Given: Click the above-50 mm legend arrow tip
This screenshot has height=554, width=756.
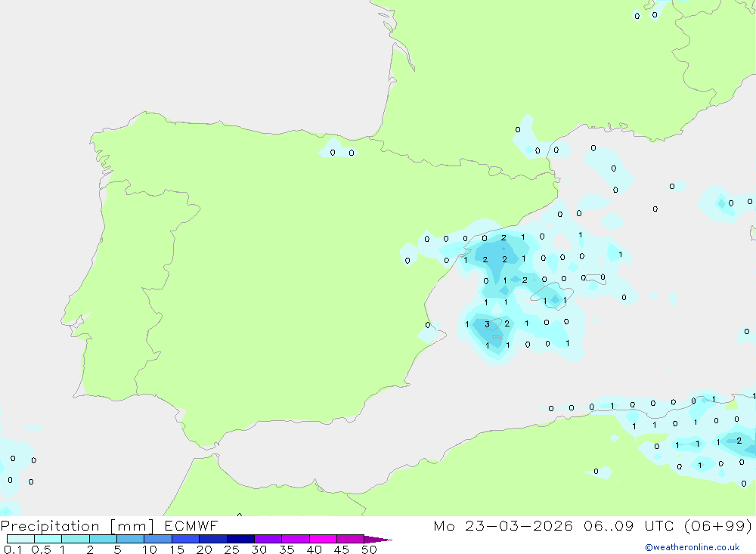Looking at the screenshot, I should coord(377,539).
